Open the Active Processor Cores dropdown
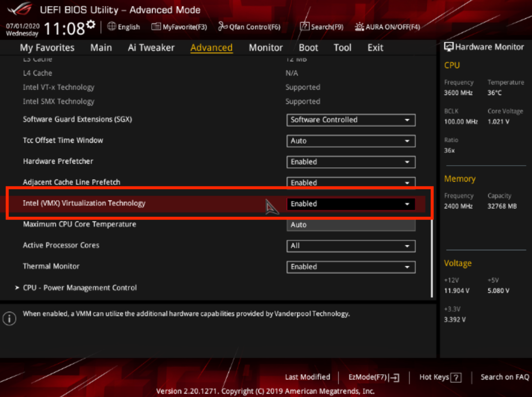This screenshot has height=397, width=532. point(351,246)
